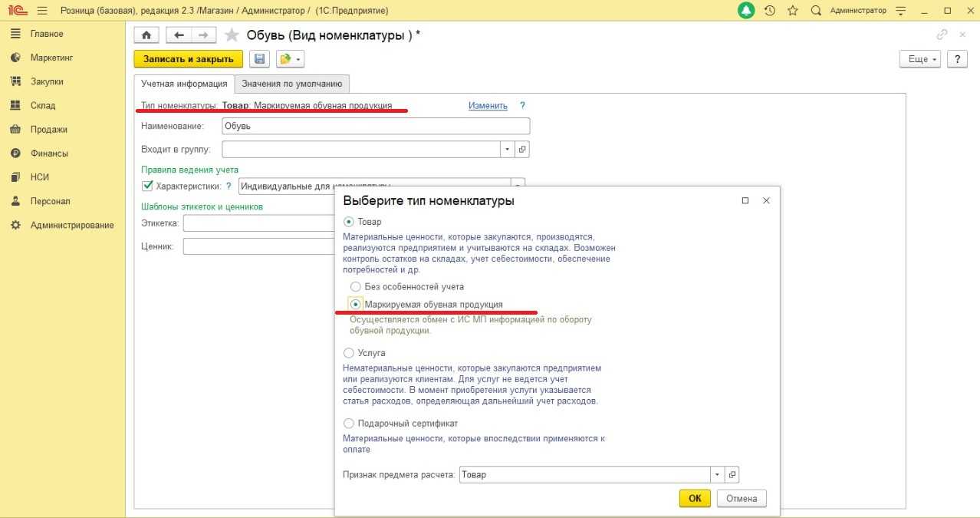Image resolution: width=980 pixels, height=518 pixels.
Task: Click the search magnifier in top bar
Action: (x=816, y=11)
